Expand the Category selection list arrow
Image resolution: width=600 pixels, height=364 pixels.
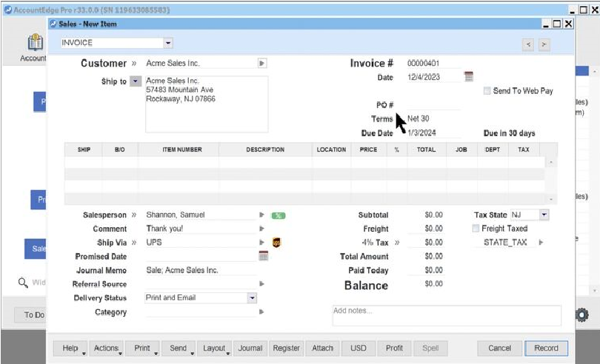261,311
